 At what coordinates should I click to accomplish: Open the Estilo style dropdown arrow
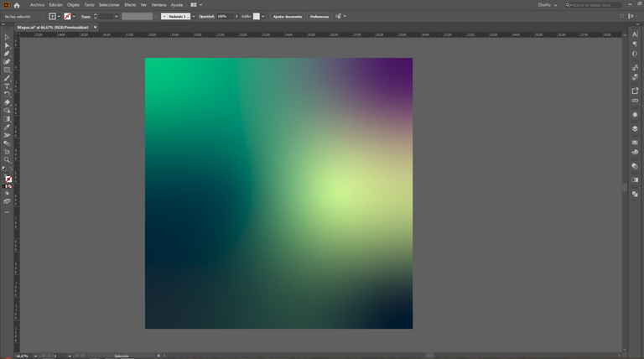point(262,17)
